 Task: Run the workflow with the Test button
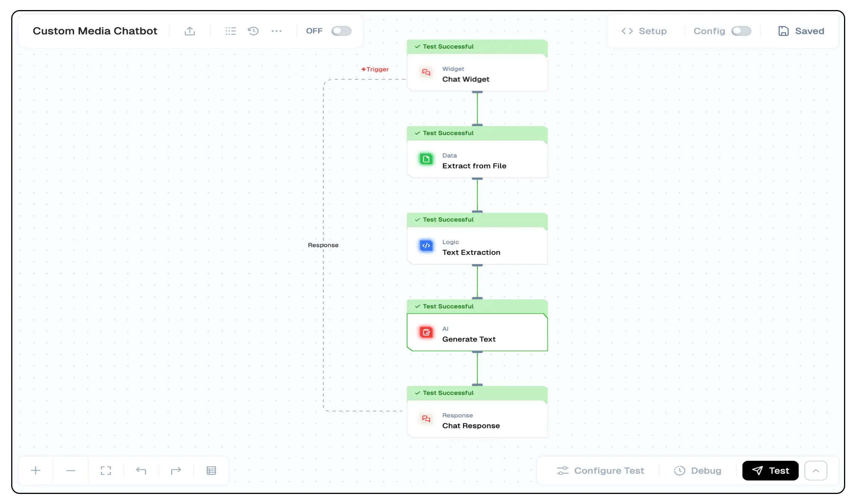point(770,470)
